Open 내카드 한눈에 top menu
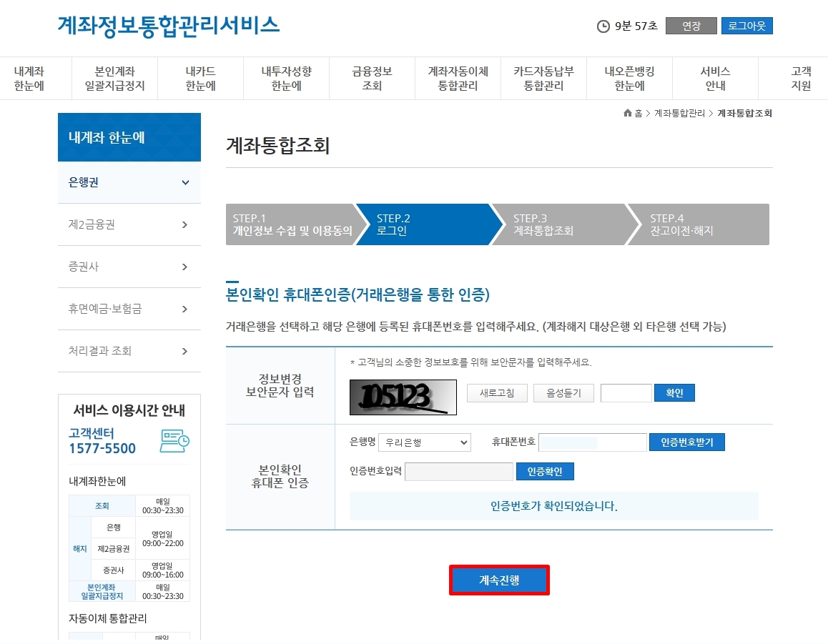The height and width of the screenshot is (644, 828). (201, 78)
